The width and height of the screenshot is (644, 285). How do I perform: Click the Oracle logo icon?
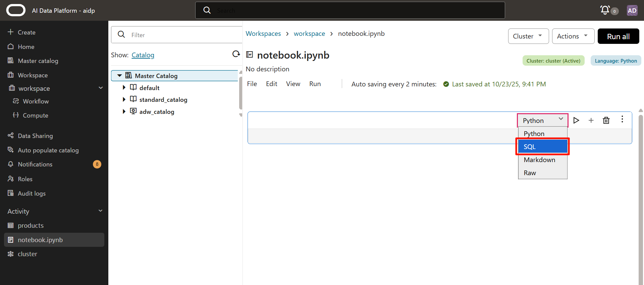(x=16, y=10)
